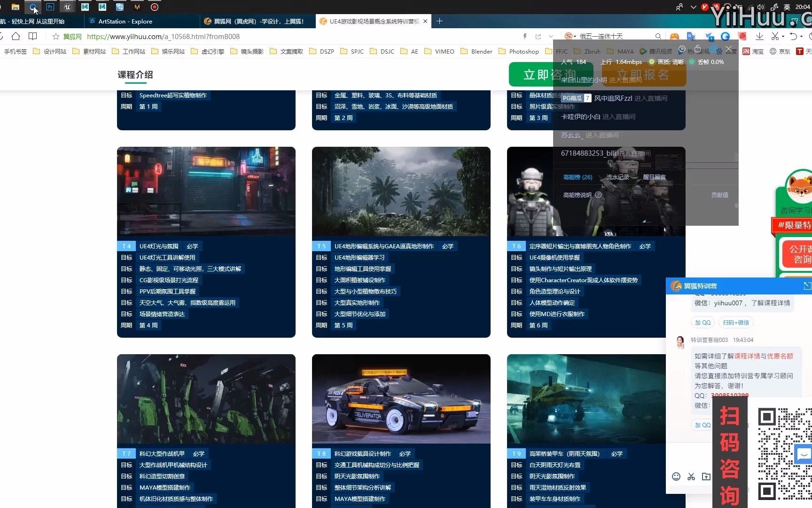This screenshot has width=812, height=508.
Task: Open the Photoshop bookmark folder
Action: [x=519, y=51]
